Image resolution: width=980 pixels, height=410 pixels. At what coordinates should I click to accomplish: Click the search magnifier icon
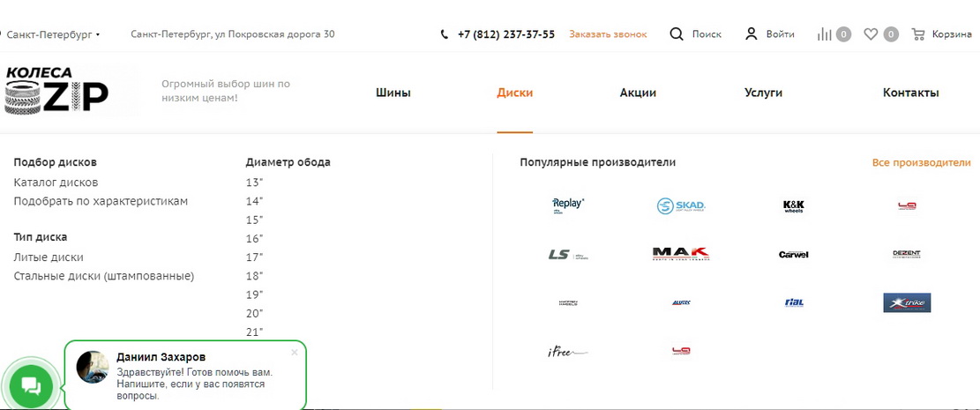click(x=677, y=34)
